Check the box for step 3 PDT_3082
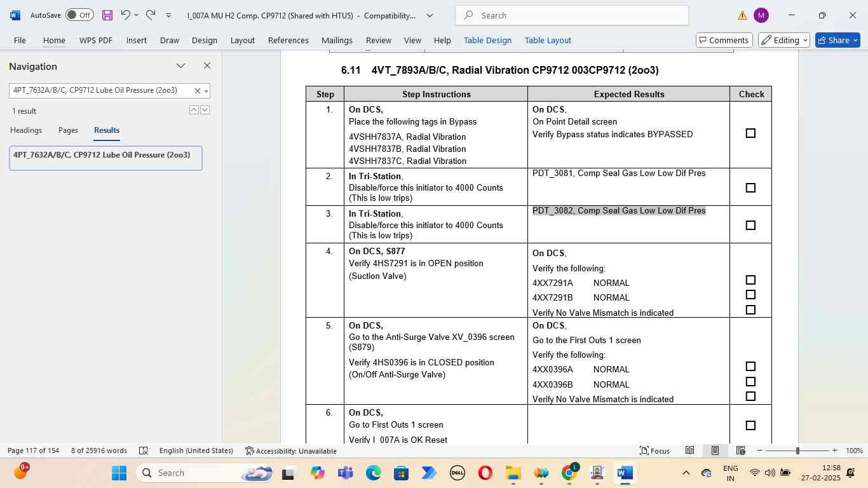This screenshot has height=488, width=868. pos(750,226)
